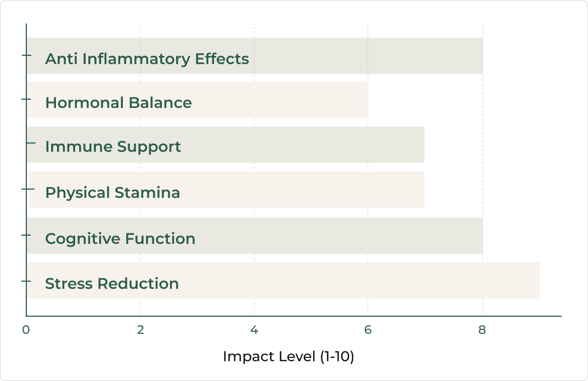Click right end of Anti Inflammatory Effects bar
Screen dimensions: 588x381
(x=480, y=56)
